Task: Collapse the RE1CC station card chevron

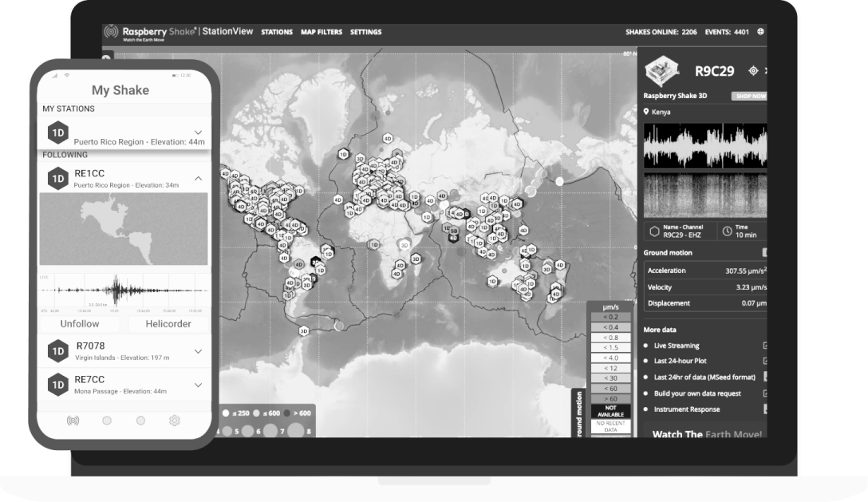Action: (198, 178)
